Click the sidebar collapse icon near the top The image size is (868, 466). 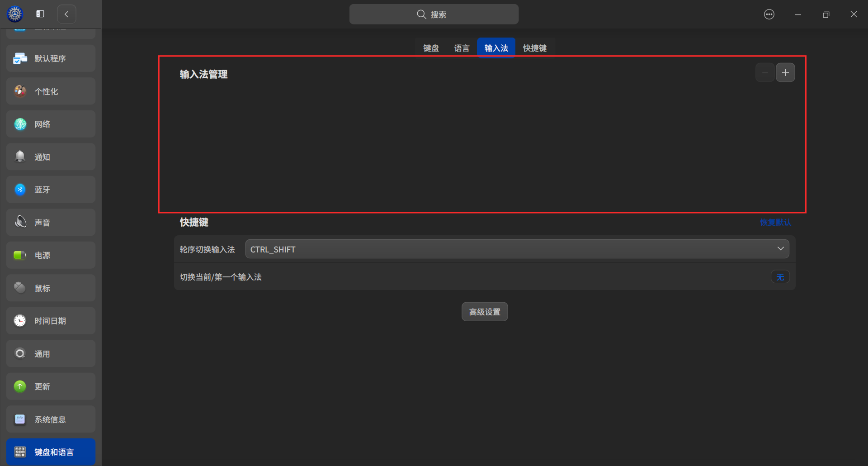pos(40,14)
